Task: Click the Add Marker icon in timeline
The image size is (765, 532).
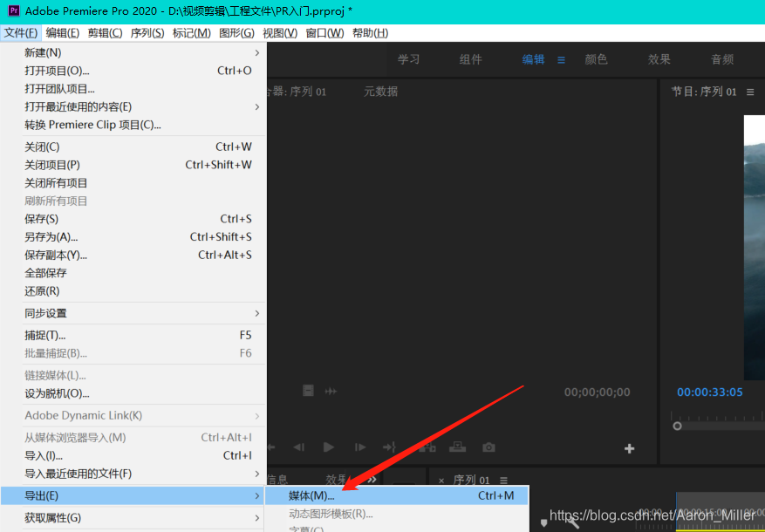Action: [544, 523]
